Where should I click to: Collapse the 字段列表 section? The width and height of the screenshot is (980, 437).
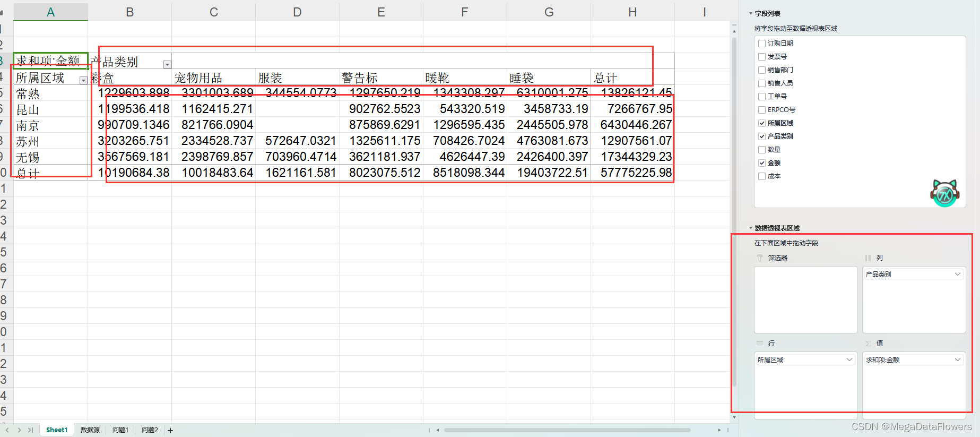coord(751,14)
